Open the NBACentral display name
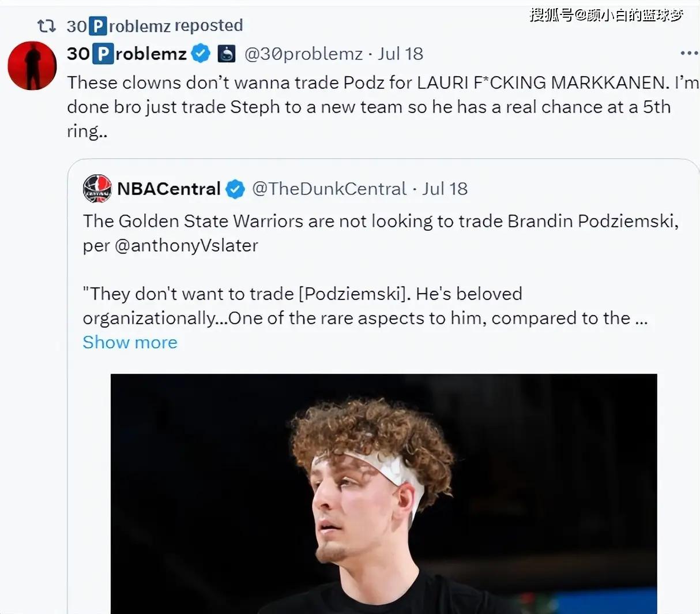This screenshot has width=700, height=614. (168, 189)
